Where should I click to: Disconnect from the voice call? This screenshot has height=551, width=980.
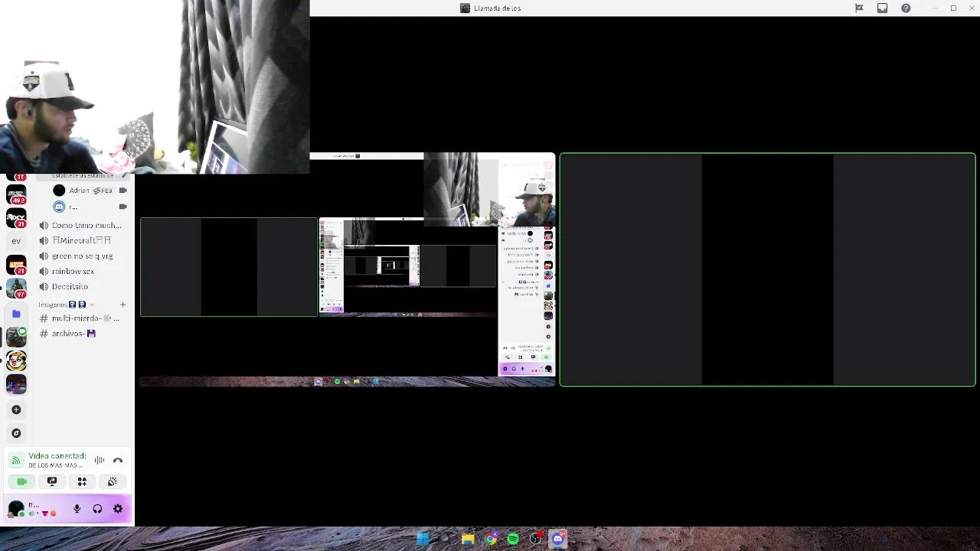118,461
